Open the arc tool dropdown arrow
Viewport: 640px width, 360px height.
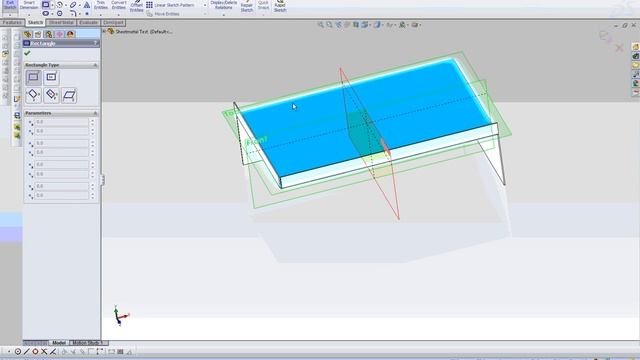[66, 5]
